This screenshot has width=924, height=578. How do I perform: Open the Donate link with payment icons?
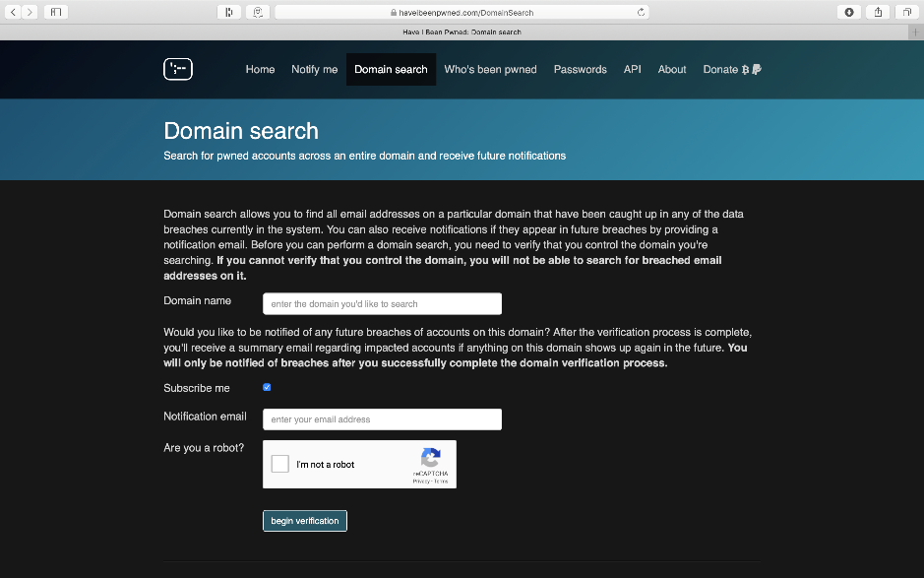tap(732, 70)
